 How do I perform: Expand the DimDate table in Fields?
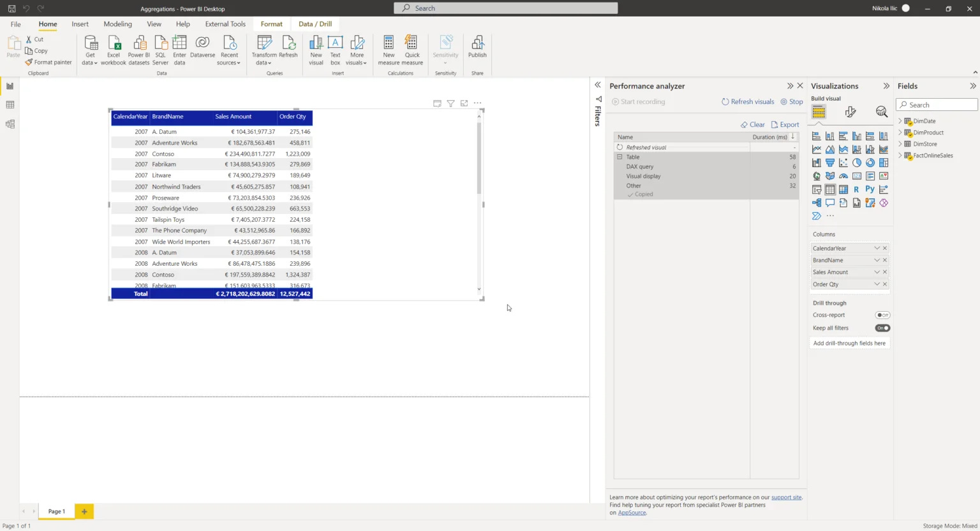click(x=900, y=121)
